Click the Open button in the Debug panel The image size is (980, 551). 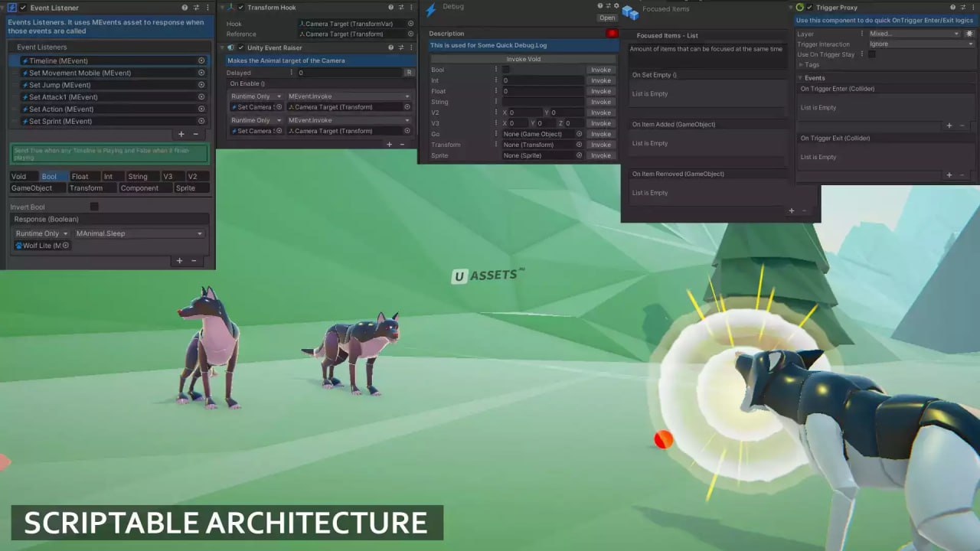[606, 18]
